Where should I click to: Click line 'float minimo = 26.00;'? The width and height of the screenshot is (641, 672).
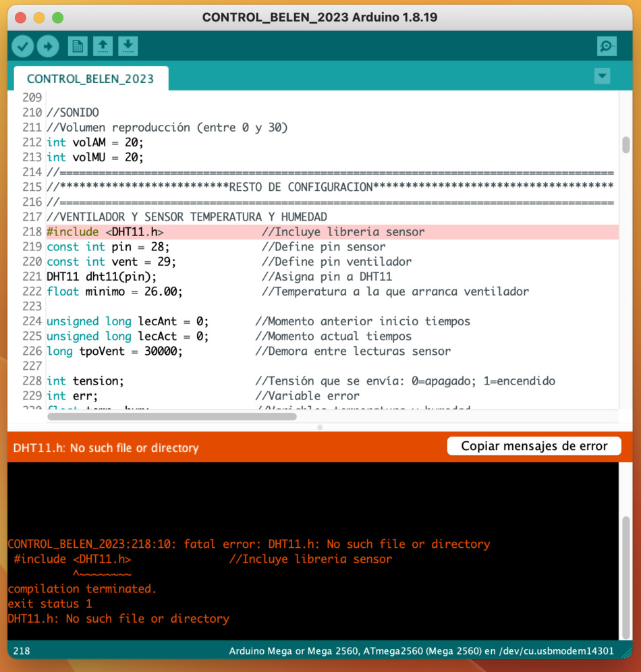tap(115, 291)
